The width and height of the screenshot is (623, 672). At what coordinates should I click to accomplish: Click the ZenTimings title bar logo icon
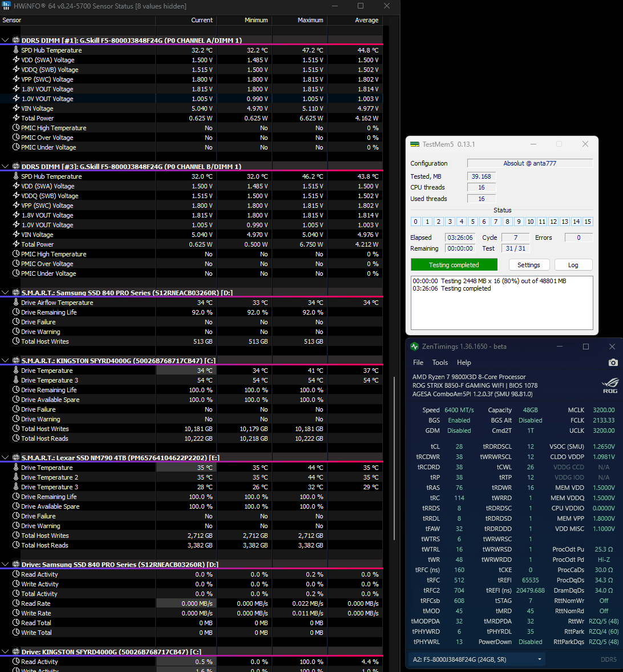tap(414, 347)
